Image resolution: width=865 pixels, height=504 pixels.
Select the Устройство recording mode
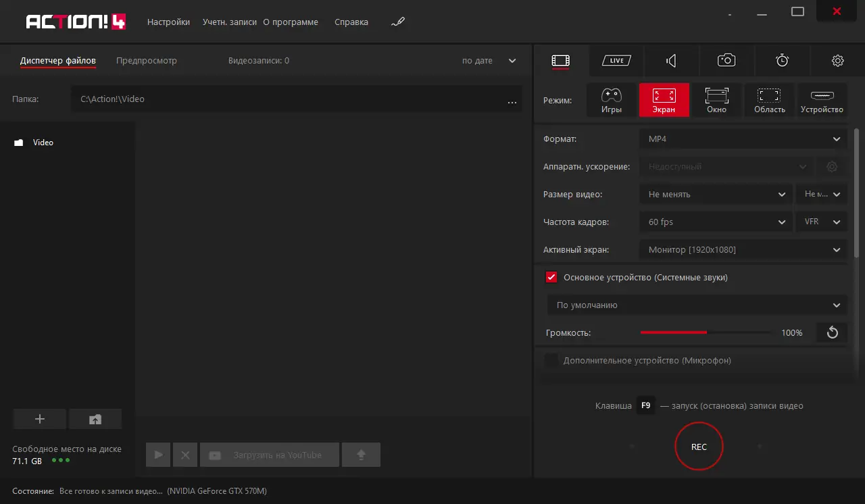tap(822, 100)
